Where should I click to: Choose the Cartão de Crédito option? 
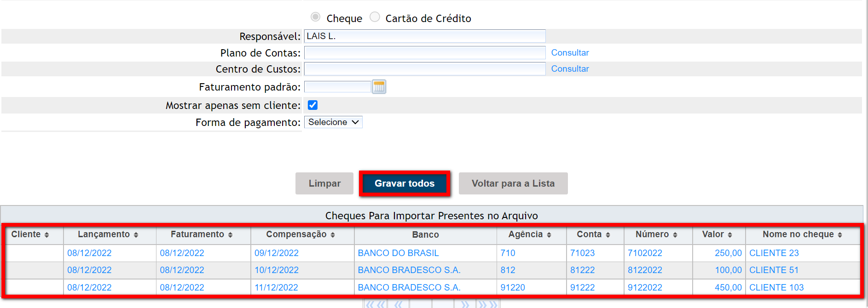point(375,17)
